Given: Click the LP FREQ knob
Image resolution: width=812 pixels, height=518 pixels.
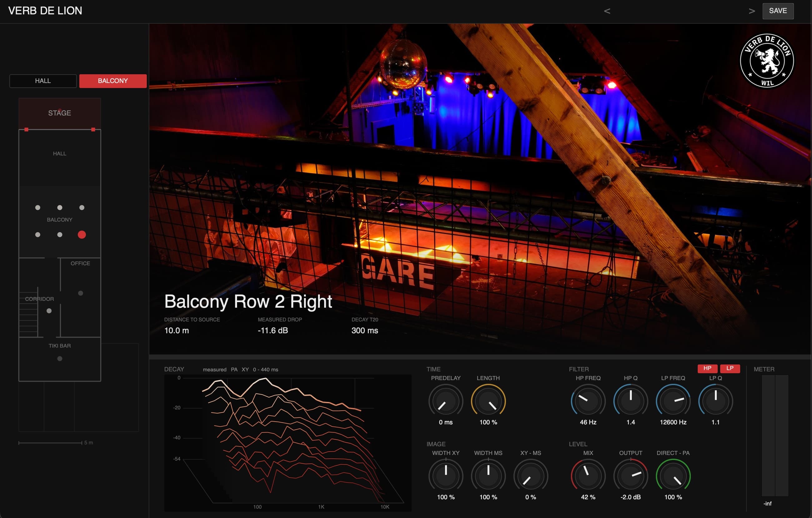Looking at the screenshot, I should [673, 401].
